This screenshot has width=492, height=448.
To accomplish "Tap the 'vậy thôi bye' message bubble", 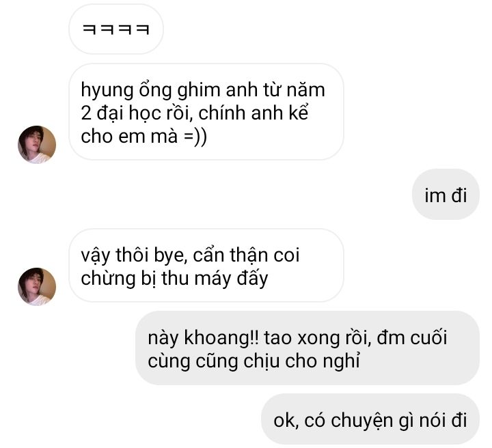I will click(206, 265).
